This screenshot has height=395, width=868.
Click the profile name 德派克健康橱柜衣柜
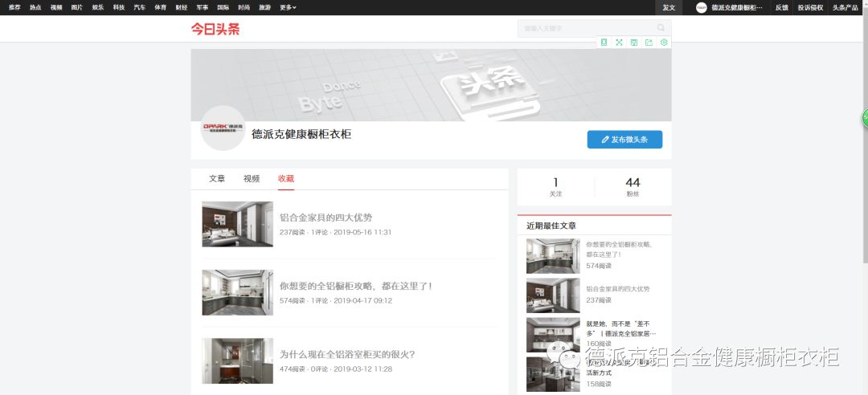tap(301, 134)
